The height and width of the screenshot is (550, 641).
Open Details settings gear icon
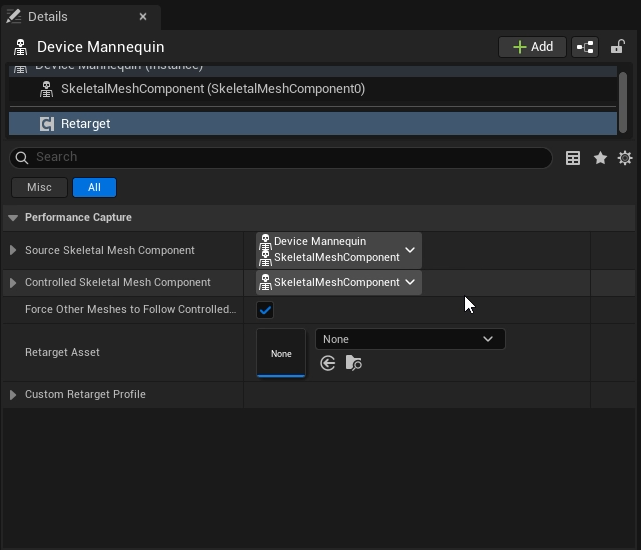click(x=625, y=158)
